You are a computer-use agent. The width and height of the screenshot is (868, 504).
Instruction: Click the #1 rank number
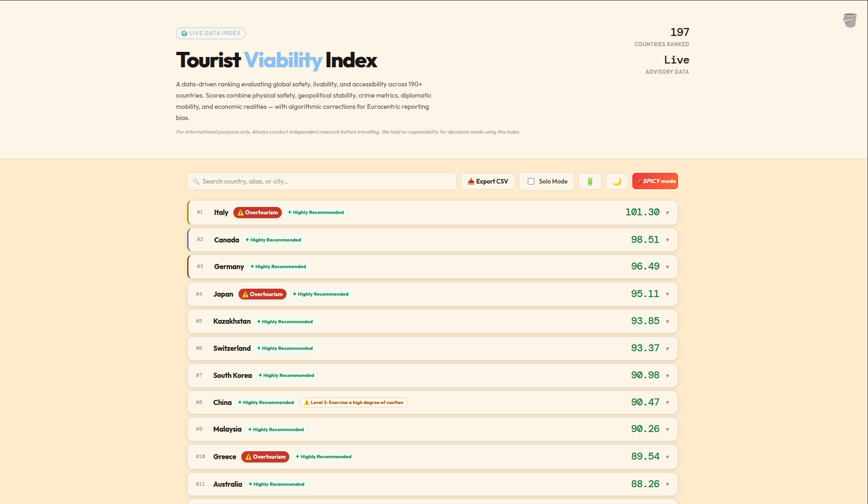click(x=200, y=213)
